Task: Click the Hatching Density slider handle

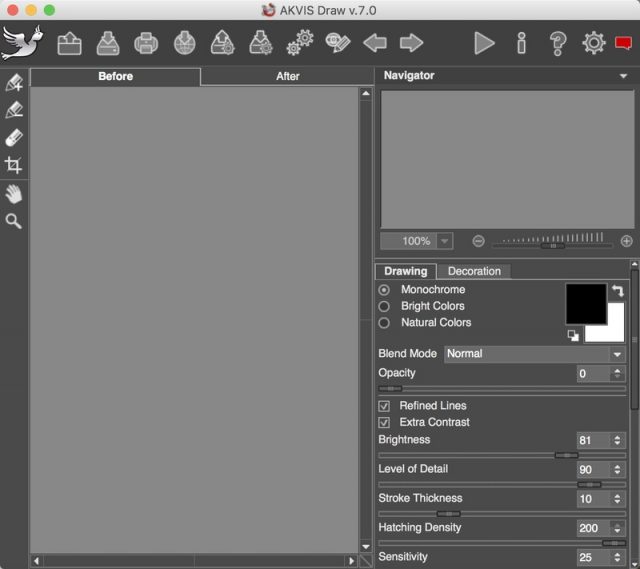Action: tap(614, 543)
